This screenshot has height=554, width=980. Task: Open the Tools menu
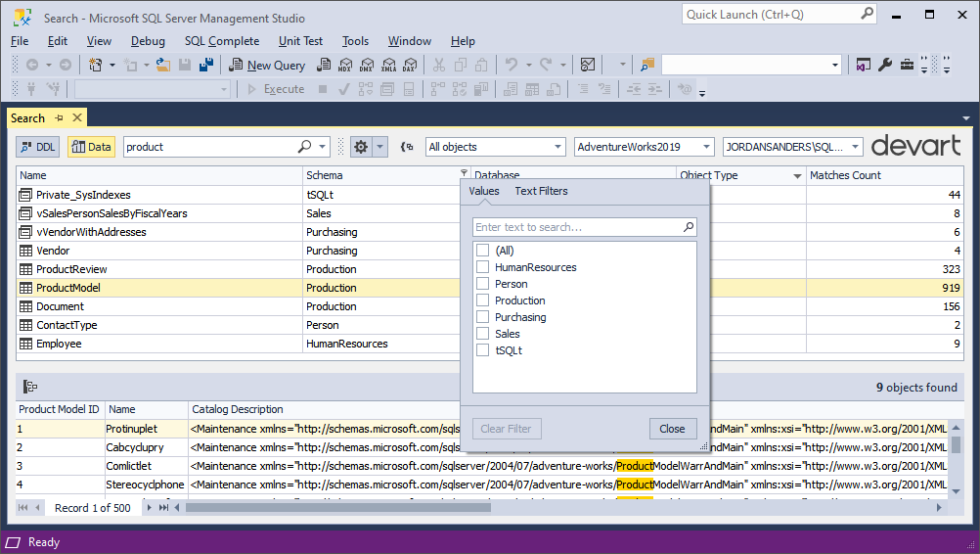click(x=355, y=41)
